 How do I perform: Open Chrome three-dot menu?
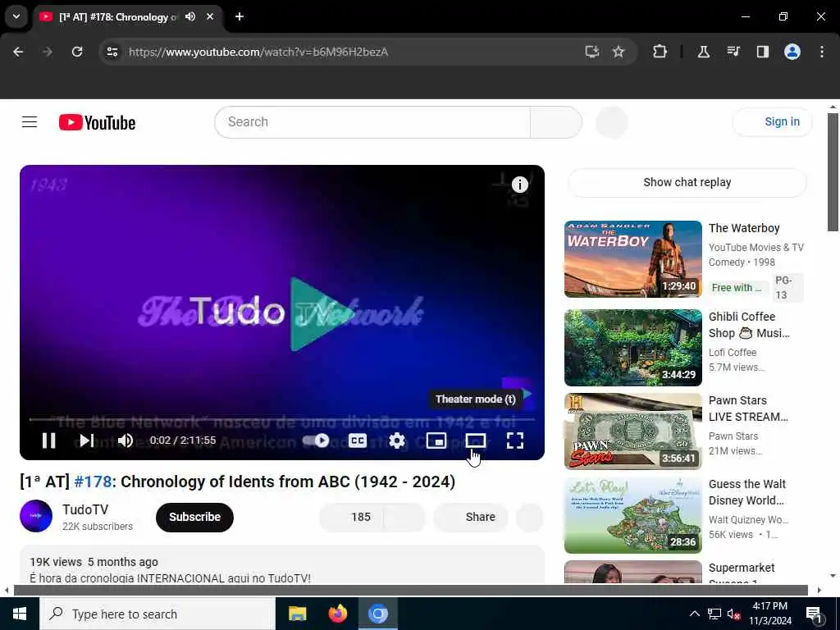822,52
